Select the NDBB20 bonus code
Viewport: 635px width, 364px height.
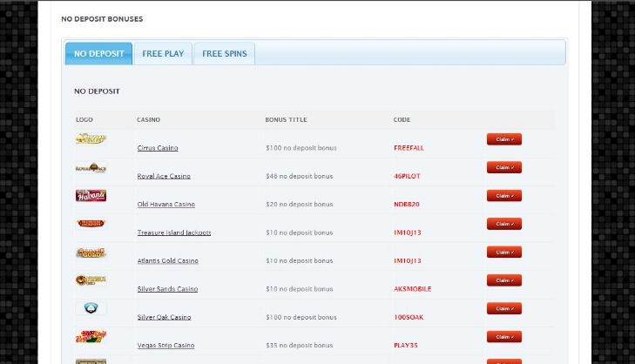(x=407, y=204)
